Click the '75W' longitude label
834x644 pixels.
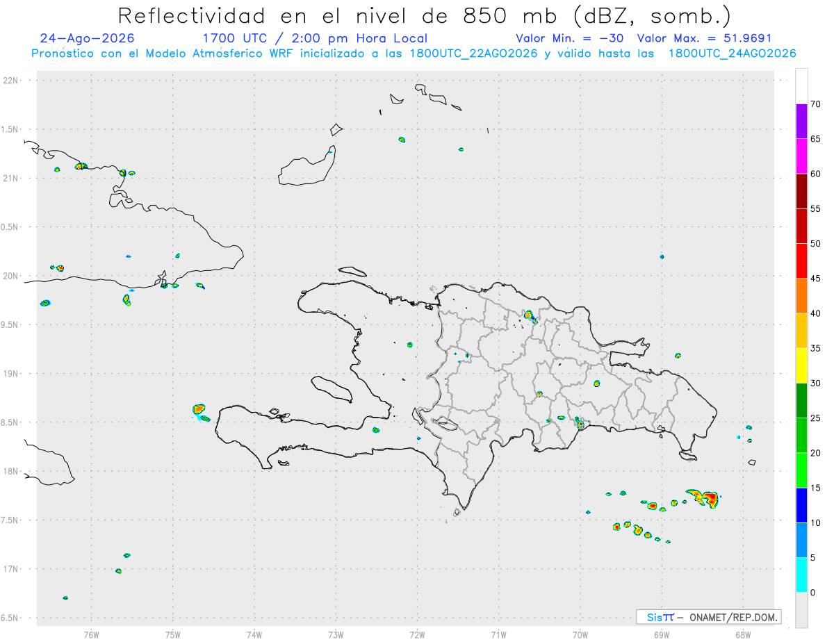(173, 634)
